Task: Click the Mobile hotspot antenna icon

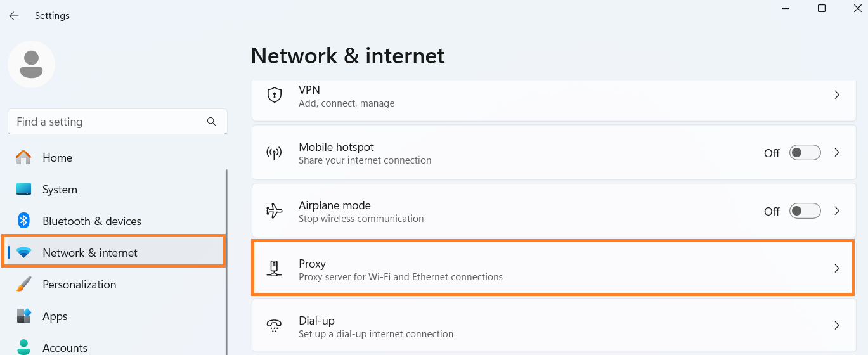Action: point(274,153)
